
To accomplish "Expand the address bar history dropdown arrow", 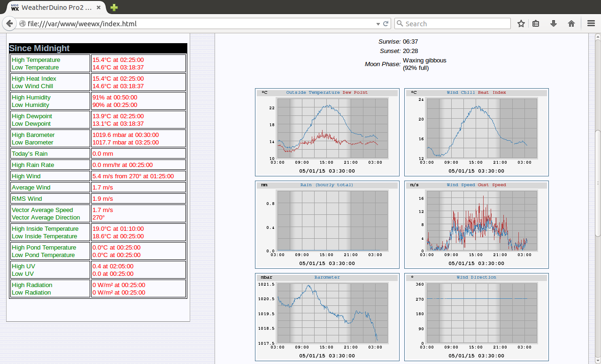I will click(378, 24).
